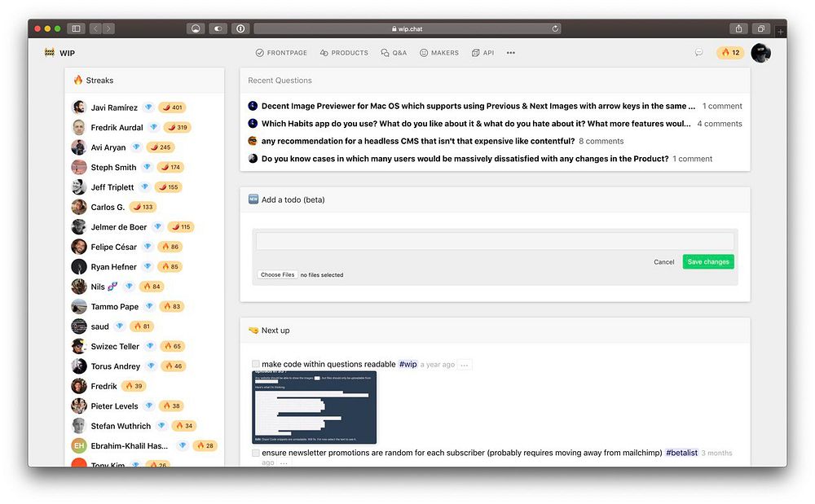Click the Cancel link in the todo form
This screenshot has height=504, width=815.
pos(663,262)
